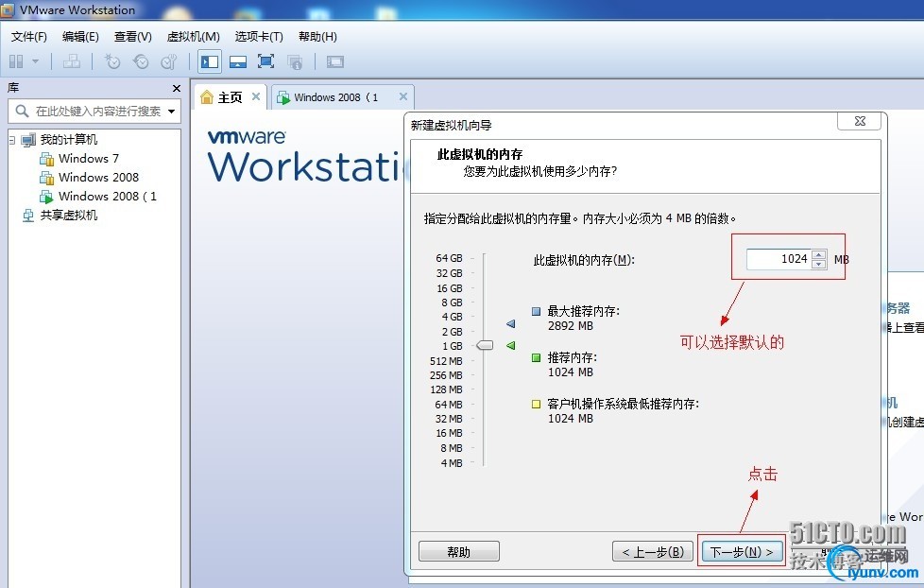Close the 主页 tab
The height and width of the screenshot is (588, 924).
pyautogui.click(x=256, y=96)
